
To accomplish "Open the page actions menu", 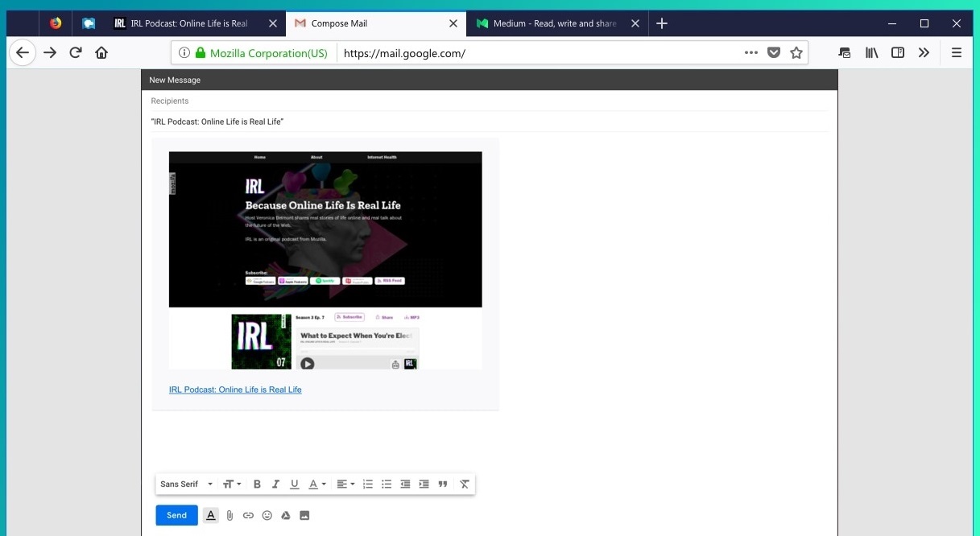I will 751,53.
